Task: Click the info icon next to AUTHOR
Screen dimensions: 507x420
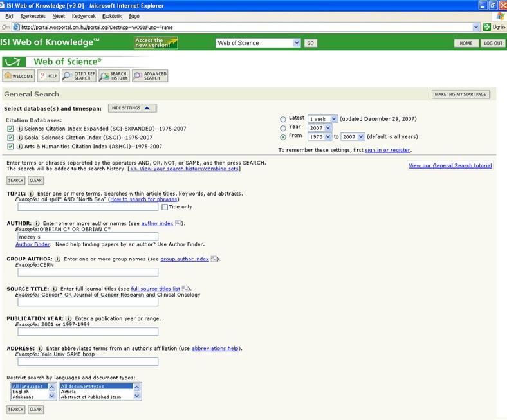Action: tap(37, 223)
